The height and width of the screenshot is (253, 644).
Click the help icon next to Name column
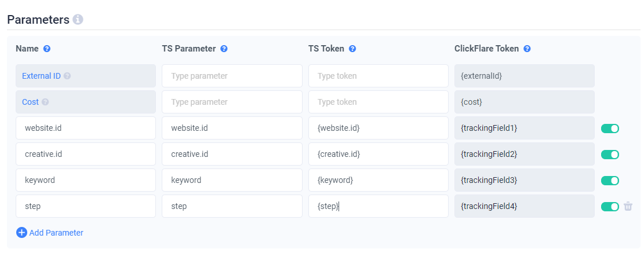click(47, 49)
